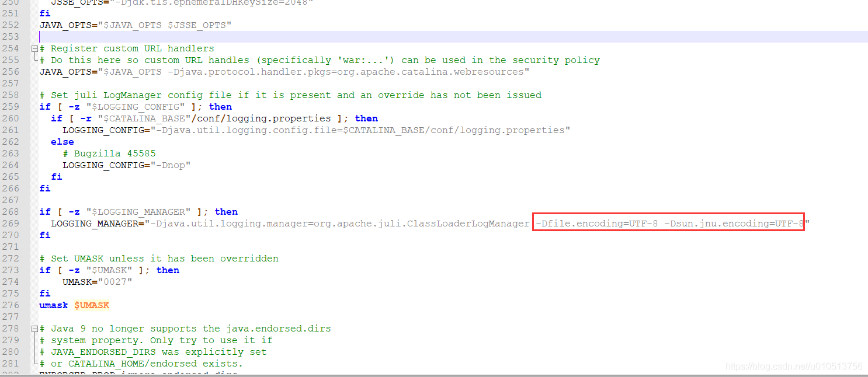Click the orange $UMASK variable on line 276
The width and height of the screenshot is (868, 377).
(92, 305)
